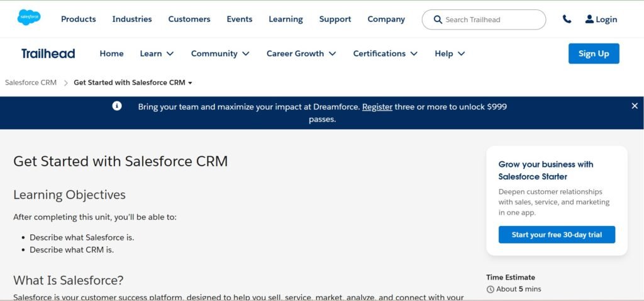Focus the Search Trailhead field
This screenshot has width=644, height=301.
[x=484, y=20]
